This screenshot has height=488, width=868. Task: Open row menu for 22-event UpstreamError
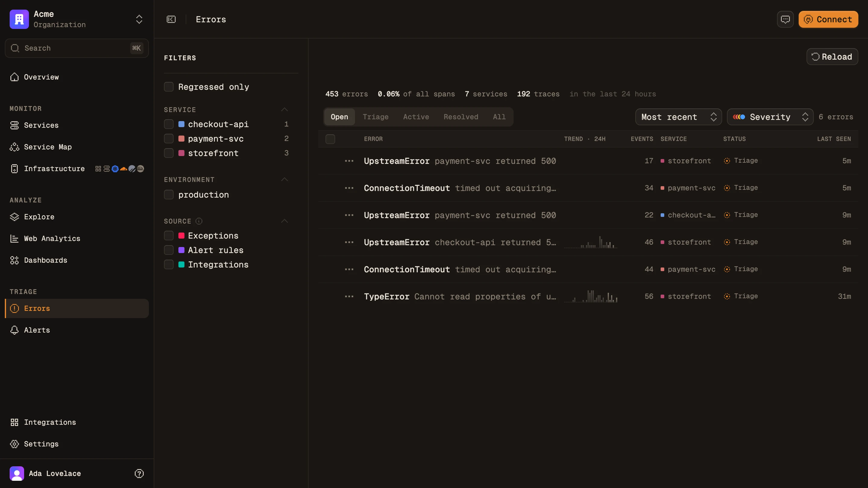(x=349, y=215)
